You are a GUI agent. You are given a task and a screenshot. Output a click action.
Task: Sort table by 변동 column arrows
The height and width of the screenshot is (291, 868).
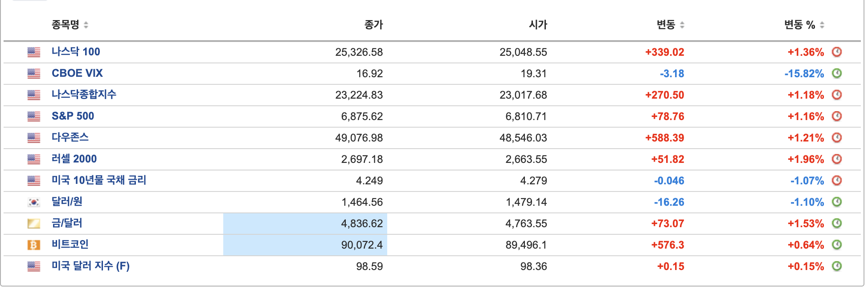(x=682, y=25)
